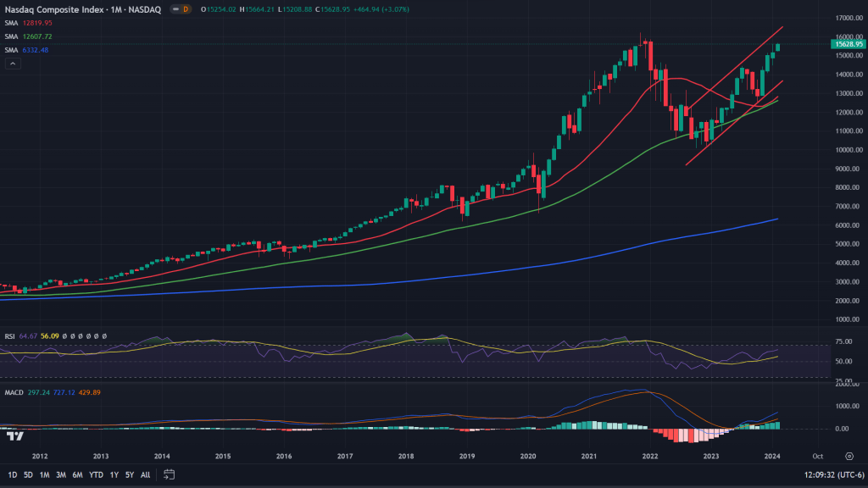Switch to the 5Y time range

tap(129, 474)
